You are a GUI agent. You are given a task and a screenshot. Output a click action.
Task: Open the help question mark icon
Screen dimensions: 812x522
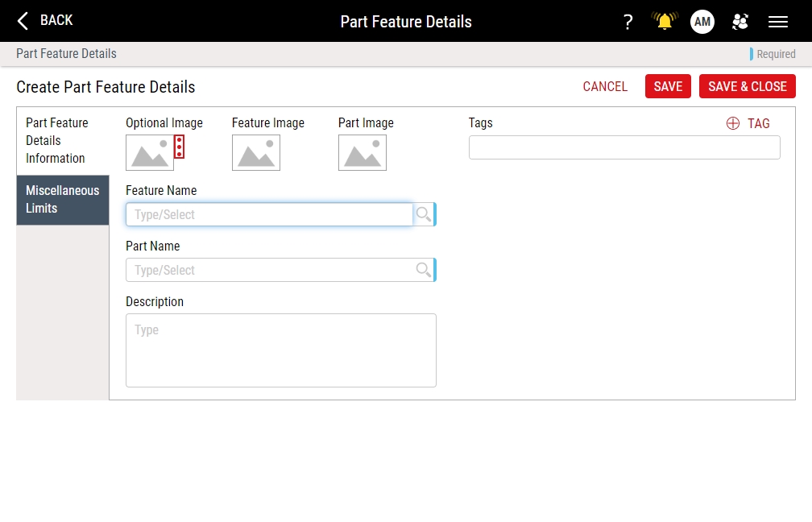click(x=628, y=22)
